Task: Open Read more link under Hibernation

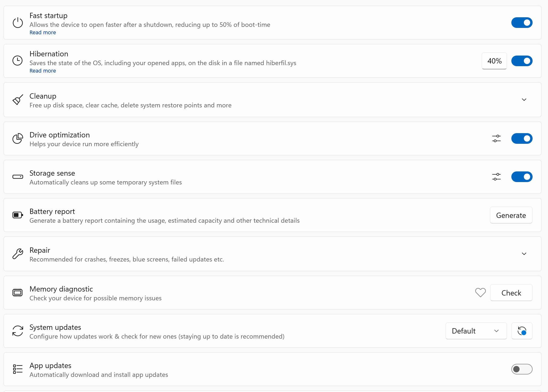Action: [43, 71]
